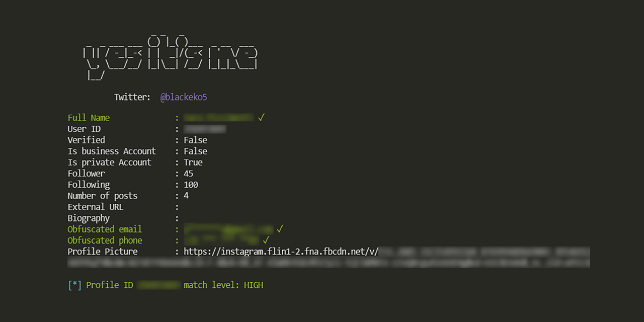Click the Full Name label

(x=89, y=117)
